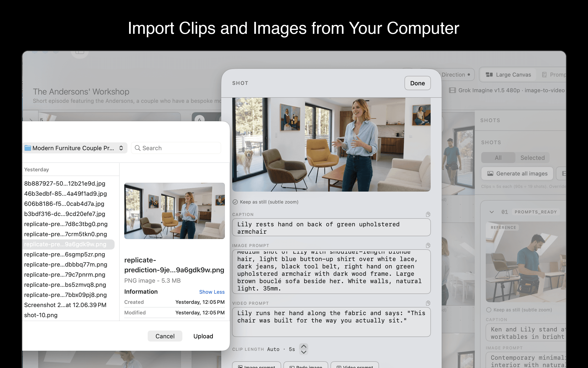Image resolution: width=588 pixels, height=368 pixels.
Task: Click The Andersons' Workshop project title
Action: pyautogui.click(x=81, y=92)
